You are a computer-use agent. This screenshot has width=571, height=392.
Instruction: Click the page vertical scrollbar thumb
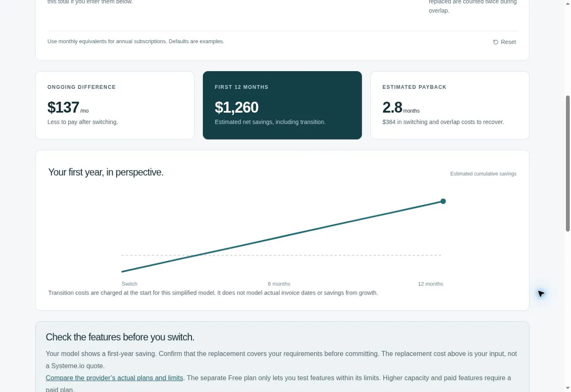(x=568, y=163)
